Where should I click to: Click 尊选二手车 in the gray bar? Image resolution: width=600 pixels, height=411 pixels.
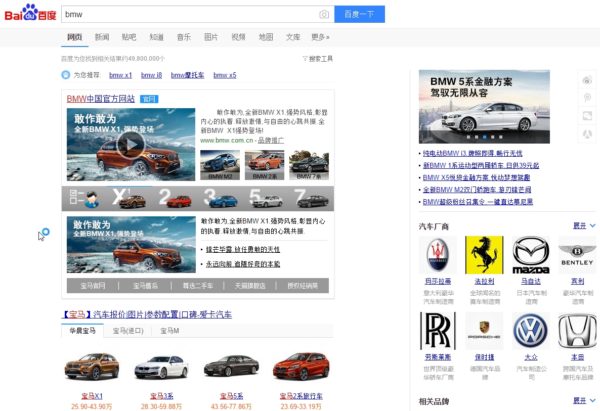click(197, 285)
